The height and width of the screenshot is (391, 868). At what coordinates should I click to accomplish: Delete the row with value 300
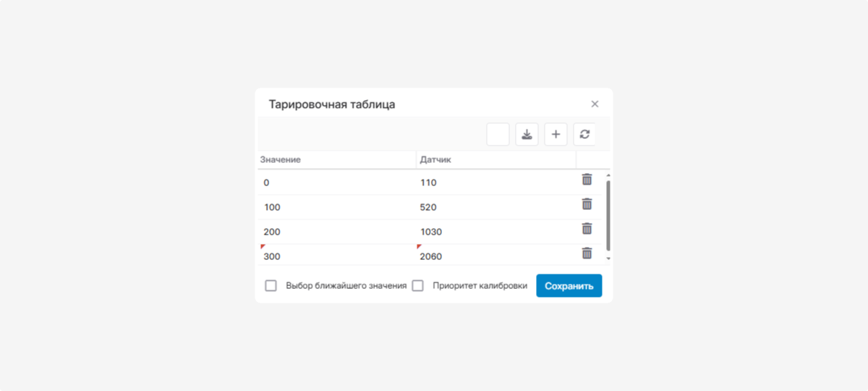click(587, 253)
